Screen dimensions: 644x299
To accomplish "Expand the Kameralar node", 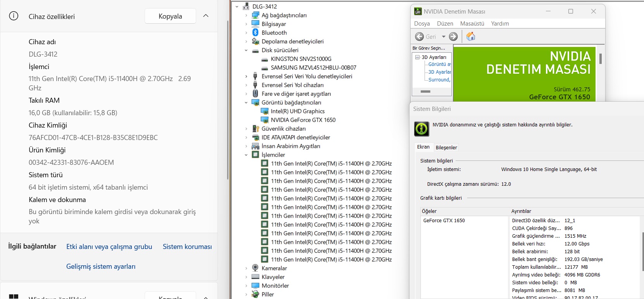I will [x=246, y=268].
